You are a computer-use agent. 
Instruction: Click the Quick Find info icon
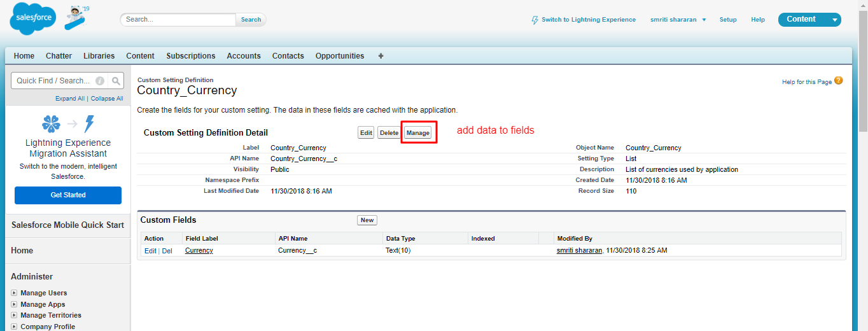click(100, 81)
